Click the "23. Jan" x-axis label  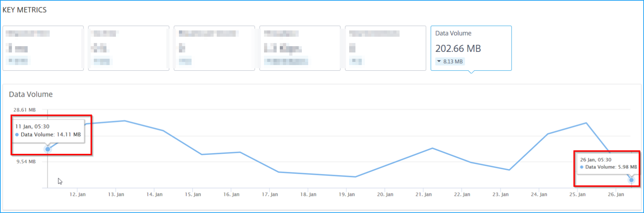point(500,194)
